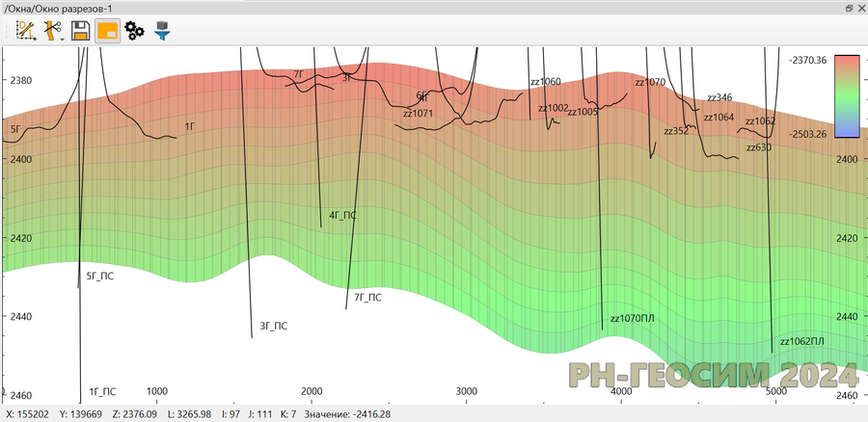The image size is (868, 422).
Task: Click the color scale legend bar
Action: tap(846, 95)
